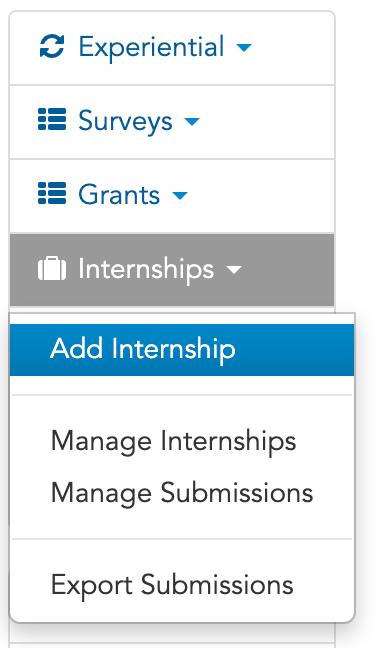The height and width of the screenshot is (648, 376).
Task: Choose Add Internship from the dropdown
Action: click(182, 350)
